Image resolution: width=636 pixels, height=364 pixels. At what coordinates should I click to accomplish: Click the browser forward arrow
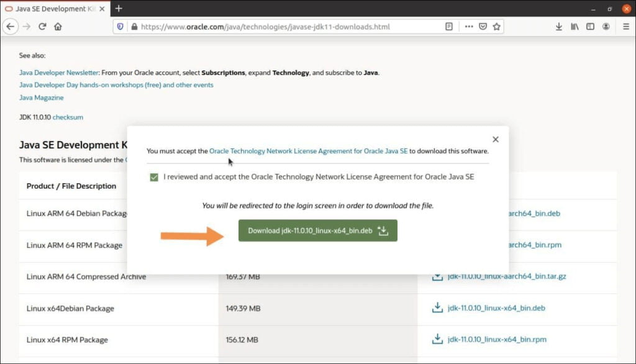(x=26, y=27)
